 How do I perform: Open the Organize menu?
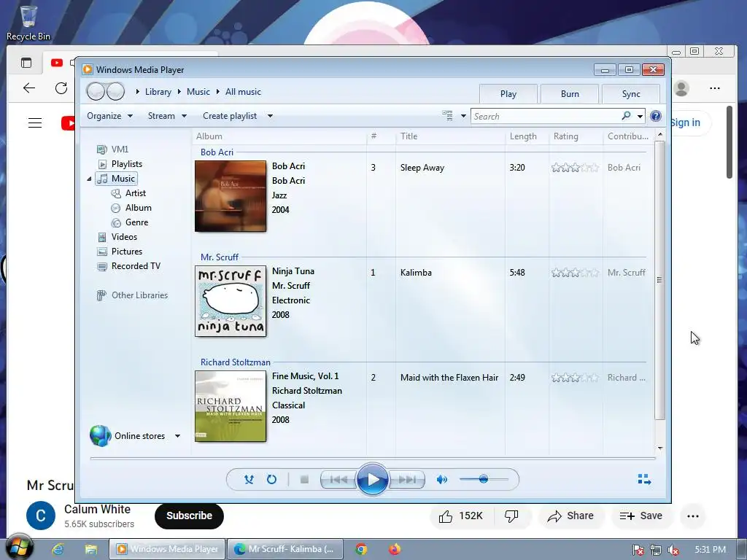109,116
